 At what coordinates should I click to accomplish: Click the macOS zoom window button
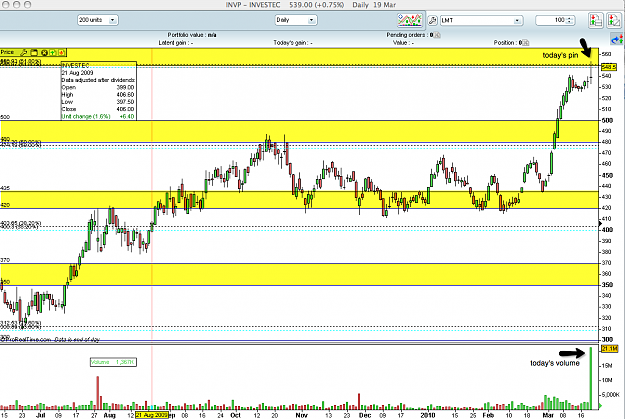click(x=28, y=5)
